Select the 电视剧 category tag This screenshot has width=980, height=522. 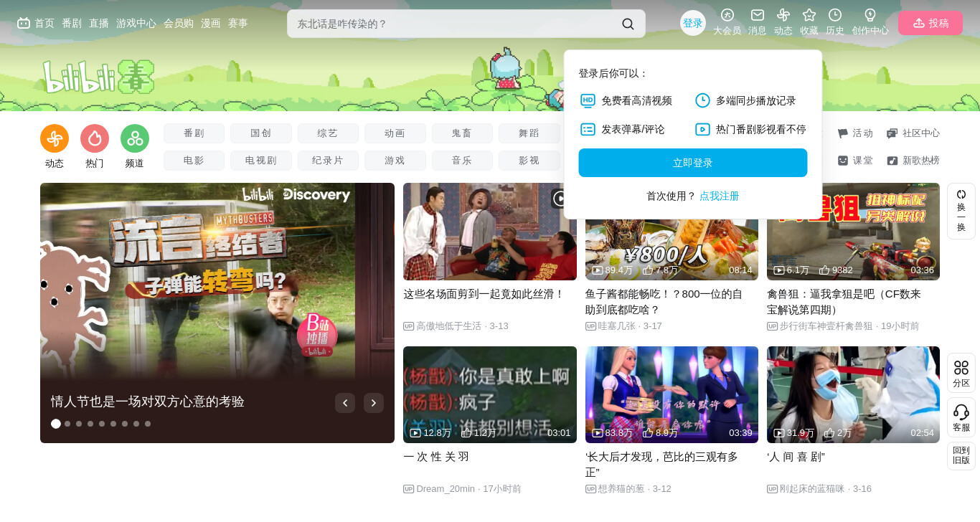(x=261, y=161)
